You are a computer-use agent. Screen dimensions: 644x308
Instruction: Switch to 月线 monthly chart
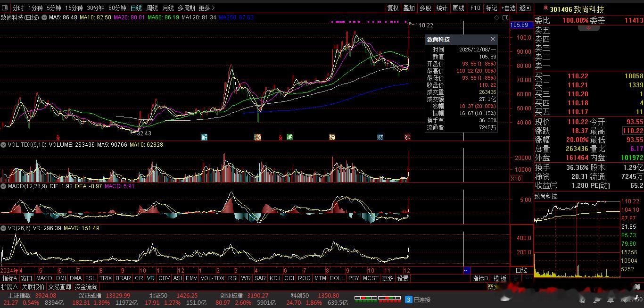tap(168, 8)
